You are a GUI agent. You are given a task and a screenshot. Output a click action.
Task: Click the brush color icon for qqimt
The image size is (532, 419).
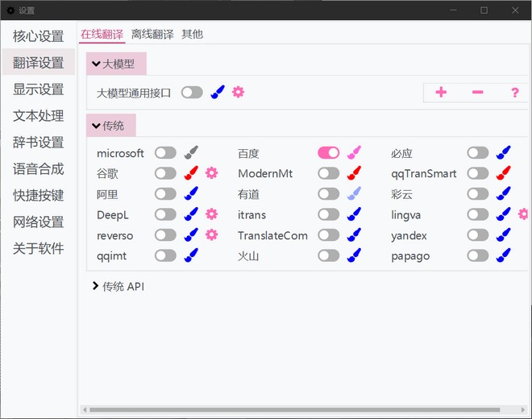[x=191, y=255]
